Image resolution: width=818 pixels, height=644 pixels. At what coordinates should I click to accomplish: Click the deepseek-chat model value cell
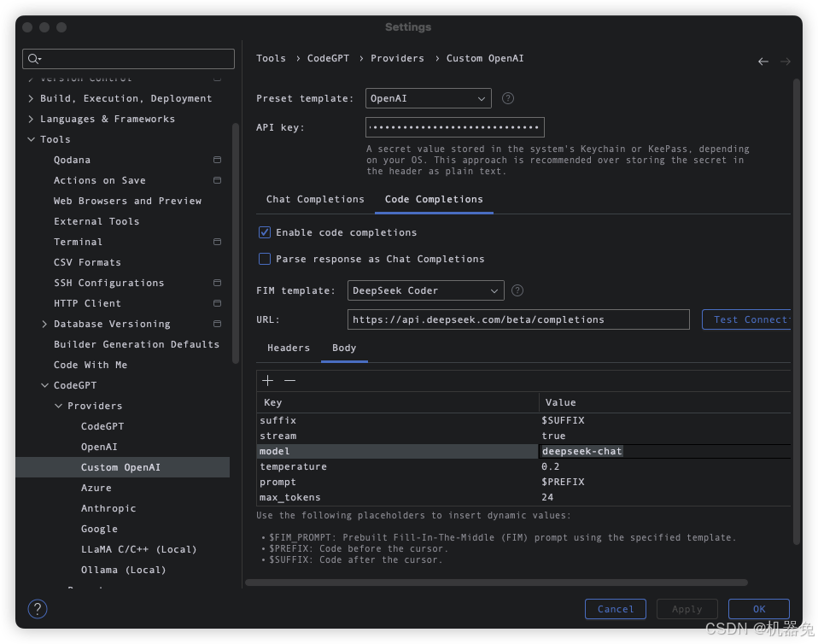[664, 451]
